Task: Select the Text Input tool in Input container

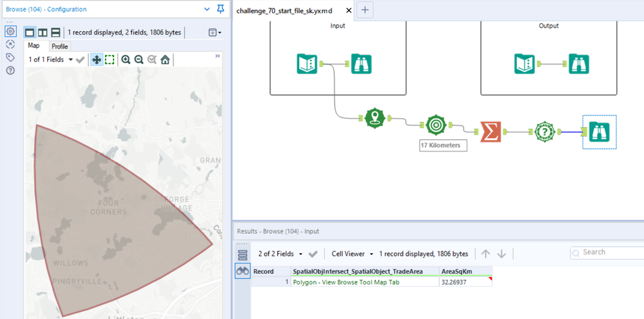Action: (x=307, y=64)
